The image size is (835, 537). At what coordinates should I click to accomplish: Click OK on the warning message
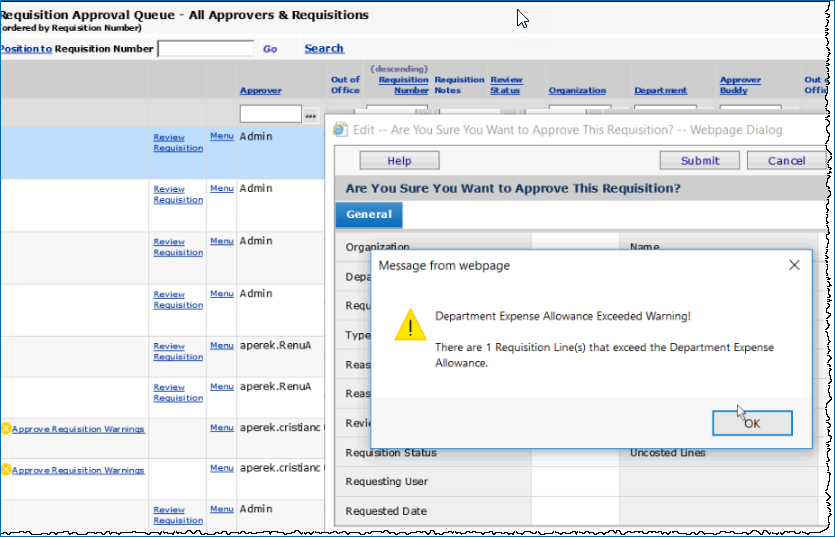pyautogui.click(x=752, y=423)
